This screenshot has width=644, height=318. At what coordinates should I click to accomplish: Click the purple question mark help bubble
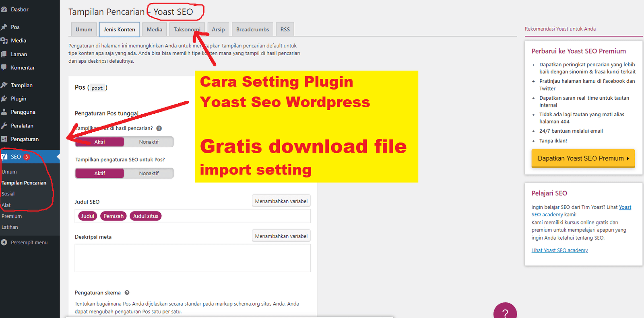[505, 310]
